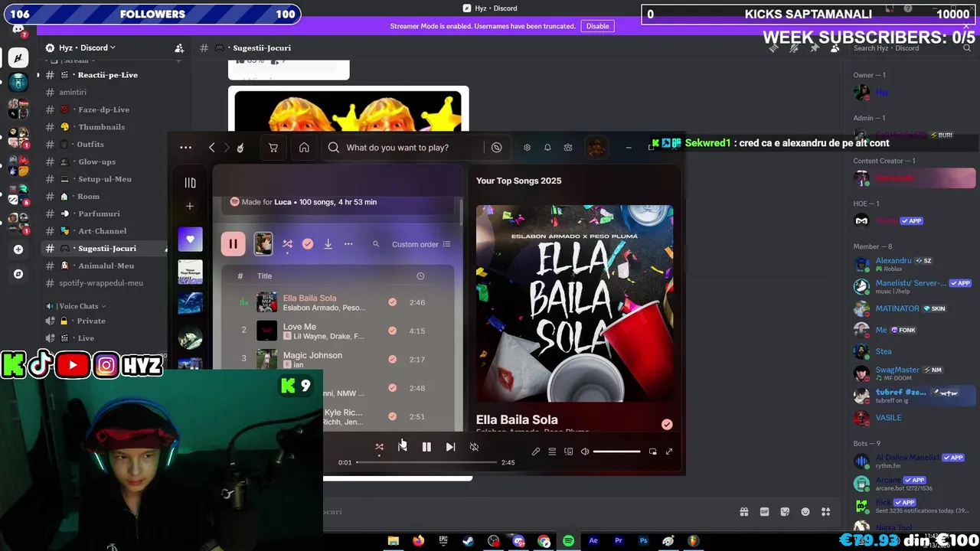Toggle repeat mode in Spotify player

[x=474, y=447]
